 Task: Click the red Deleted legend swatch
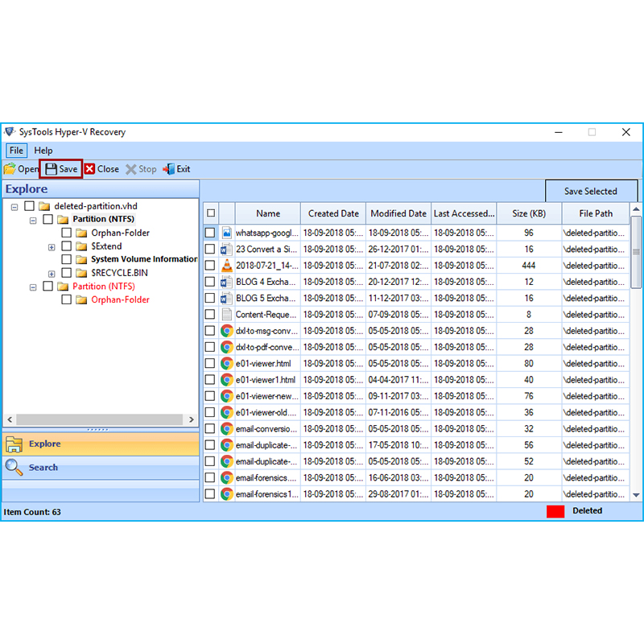(x=555, y=511)
